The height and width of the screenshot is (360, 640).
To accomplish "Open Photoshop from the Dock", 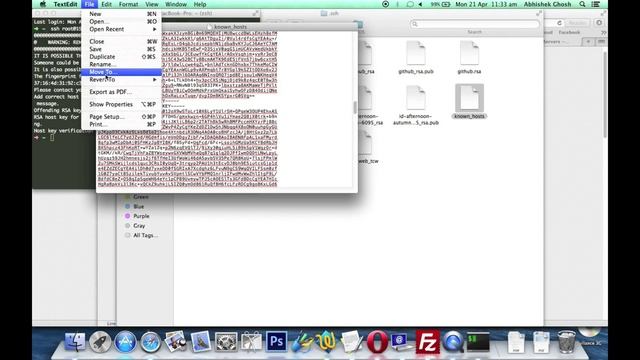I will (x=276, y=342).
